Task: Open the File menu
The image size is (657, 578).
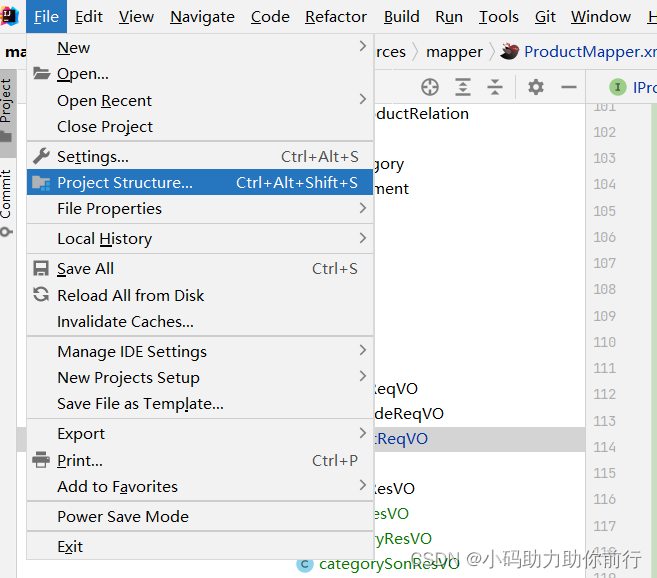Action: coord(46,17)
